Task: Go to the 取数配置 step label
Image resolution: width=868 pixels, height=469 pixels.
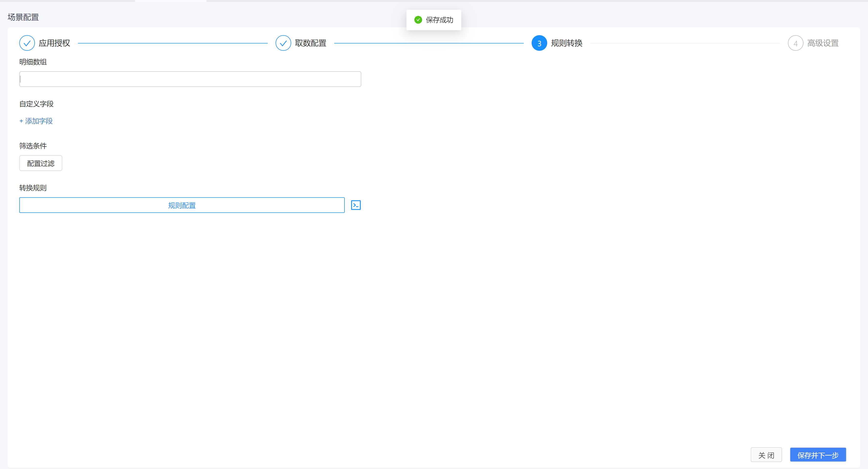Action: click(310, 43)
